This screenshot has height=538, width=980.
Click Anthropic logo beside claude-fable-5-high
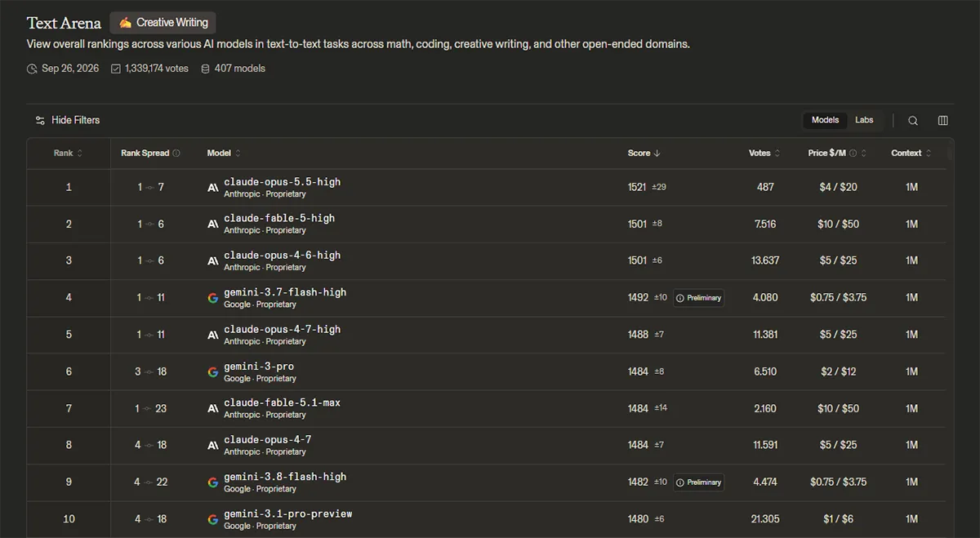point(213,225)
